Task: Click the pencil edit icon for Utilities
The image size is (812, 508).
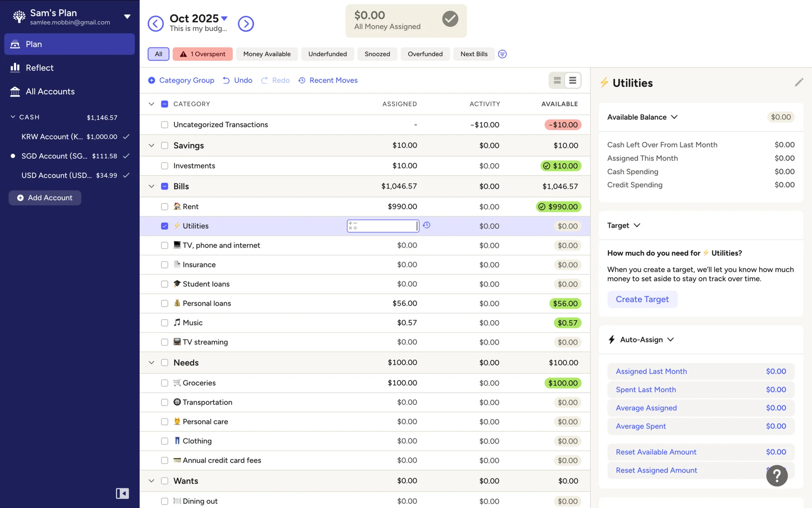Action: point(798,83)
